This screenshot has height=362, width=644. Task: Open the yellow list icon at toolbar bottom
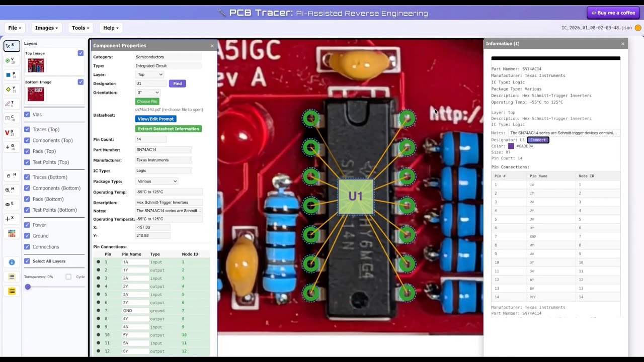[12, 291]
